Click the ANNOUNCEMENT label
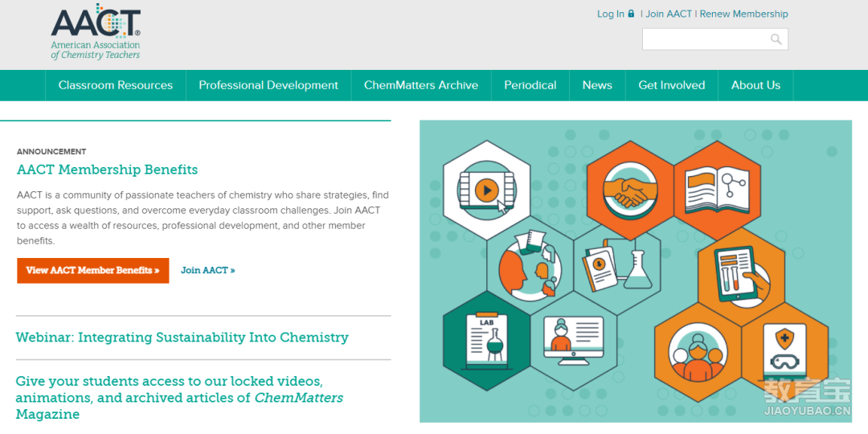868x434 pixels. (x=51, y=152)
